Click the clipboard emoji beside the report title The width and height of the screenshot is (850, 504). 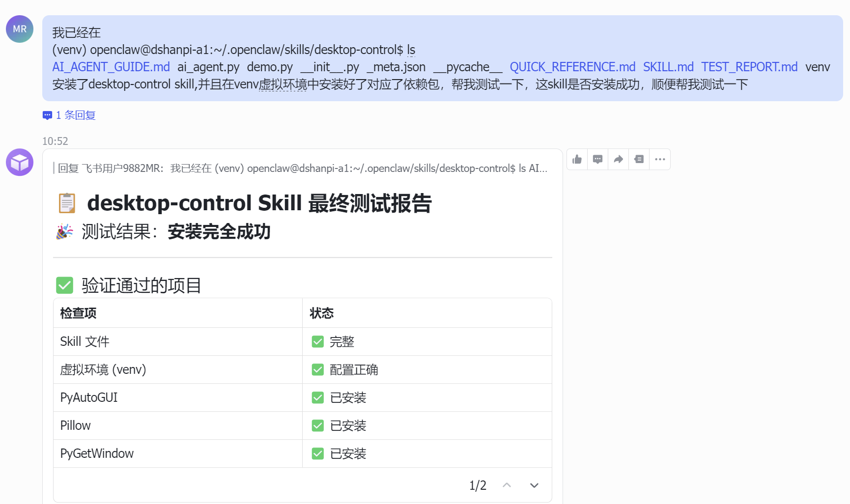pos(67,203)
